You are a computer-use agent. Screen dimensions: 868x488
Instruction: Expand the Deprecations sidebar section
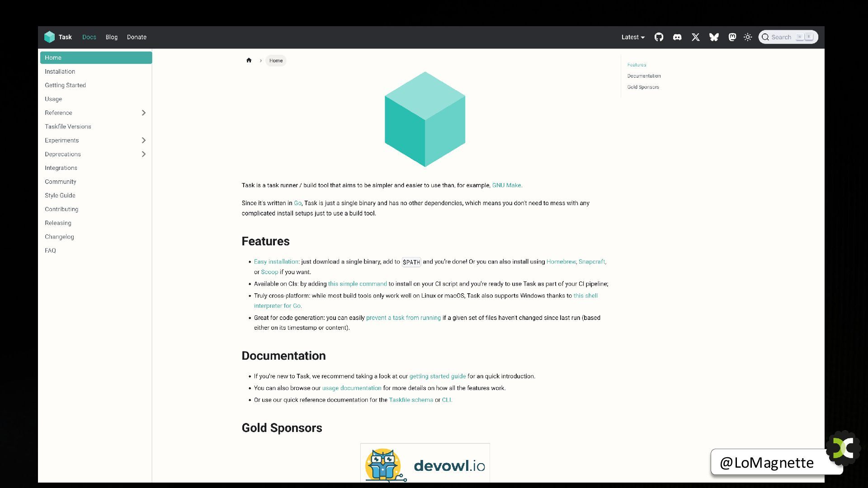click(x=143, y=154)
